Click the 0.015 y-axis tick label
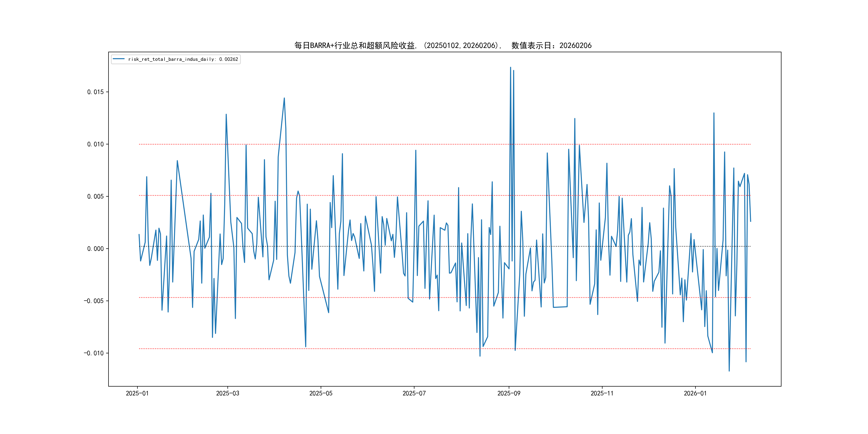Viewport: 868px width, 434px height. (x=95, y=92)
